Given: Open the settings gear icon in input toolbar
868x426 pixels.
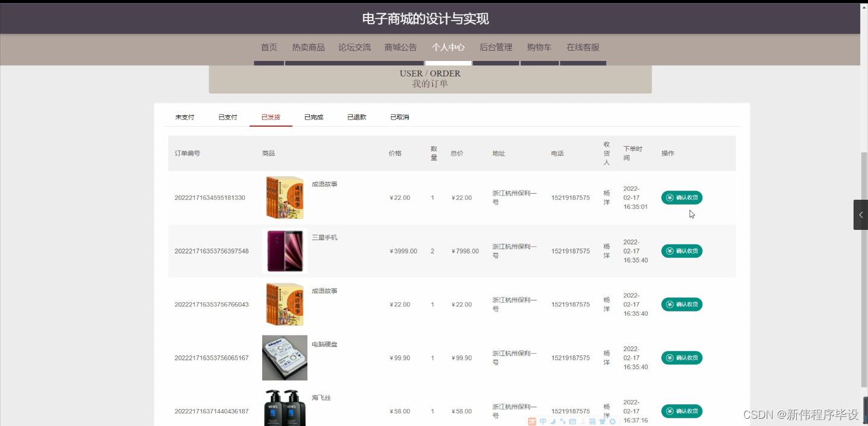Looking at the screenshot, I should pos(612,421).
